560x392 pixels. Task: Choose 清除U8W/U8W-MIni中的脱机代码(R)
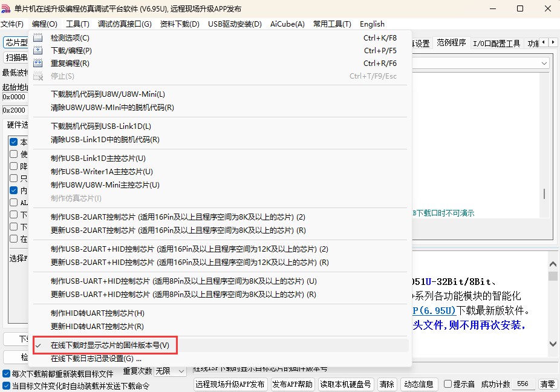coord(221,108)
